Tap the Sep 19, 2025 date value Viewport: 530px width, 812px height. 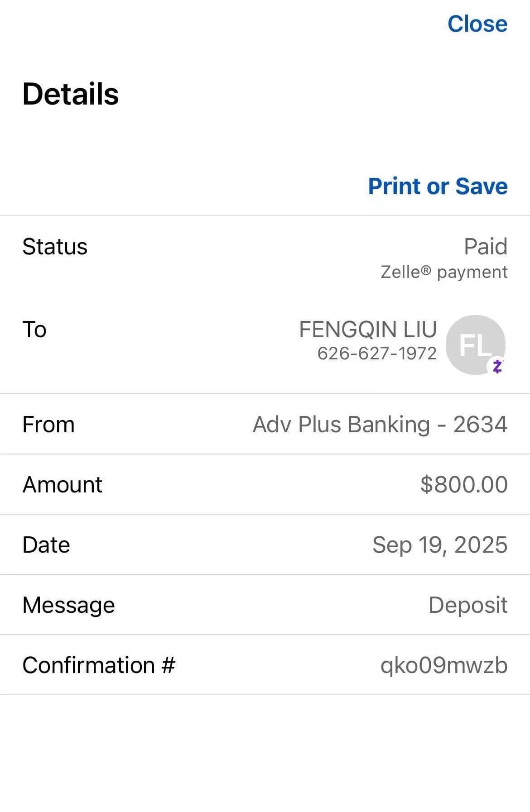point(439,545)
